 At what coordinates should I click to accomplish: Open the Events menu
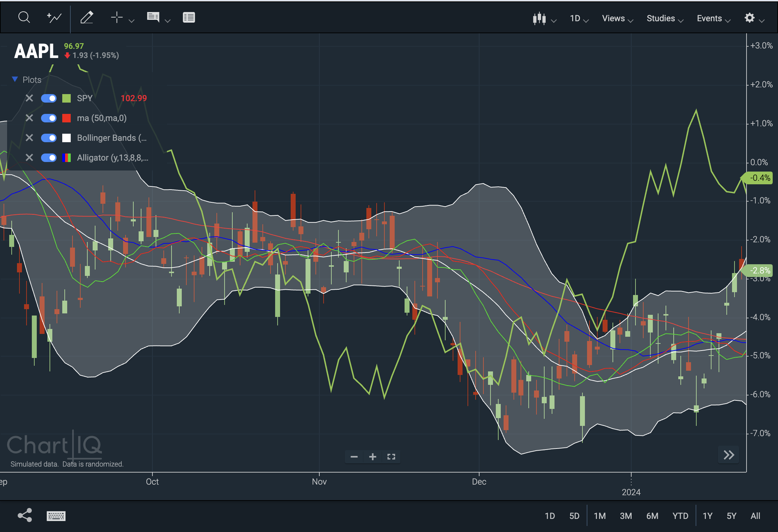coord(714,18)
